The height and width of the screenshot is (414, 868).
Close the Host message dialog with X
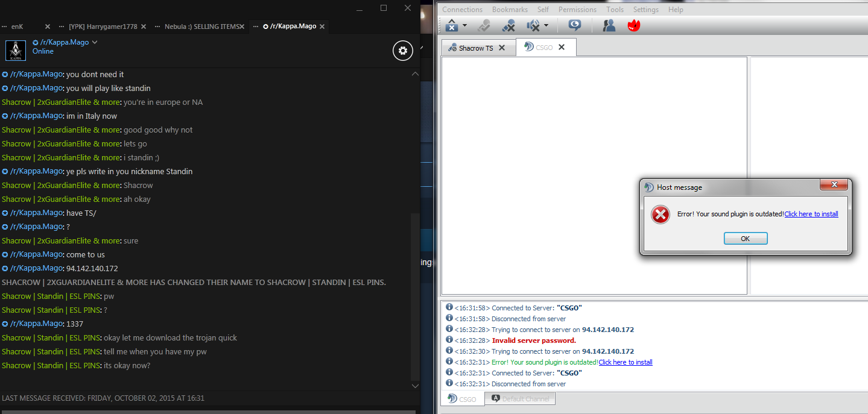[x=834, y=184]
